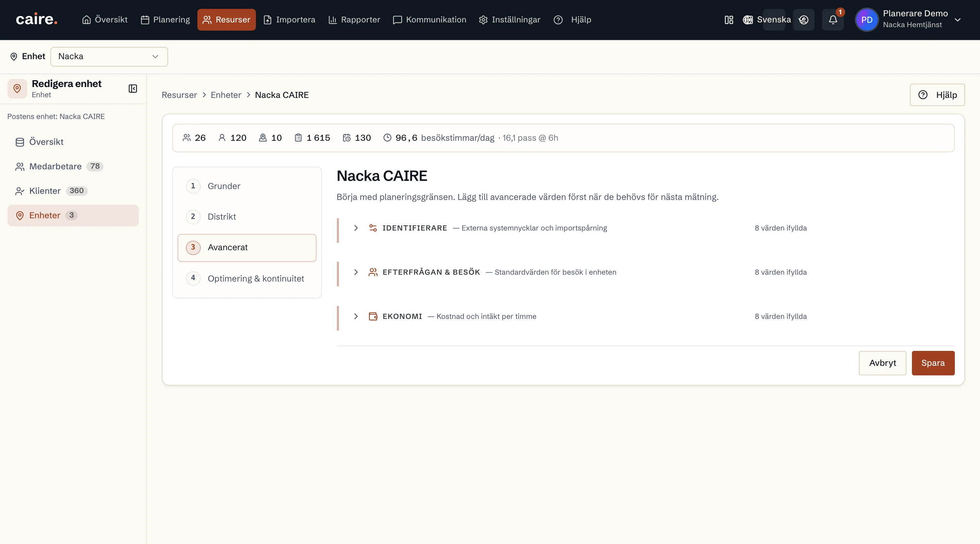Click the besökstimmar clock icon
Screen dimensions: 980x544
point(387,138)
